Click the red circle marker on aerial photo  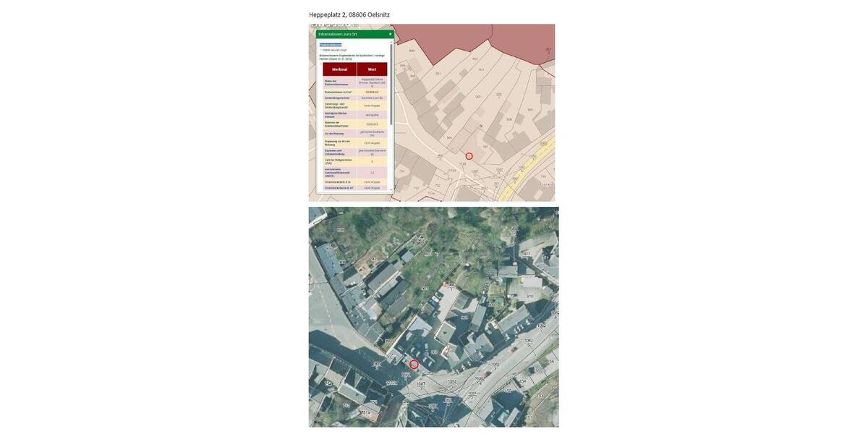(x=414, y=365)
